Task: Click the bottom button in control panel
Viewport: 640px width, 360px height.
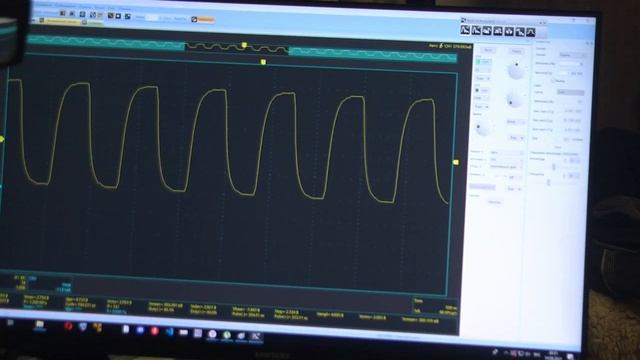Action: tap(494, 202)
